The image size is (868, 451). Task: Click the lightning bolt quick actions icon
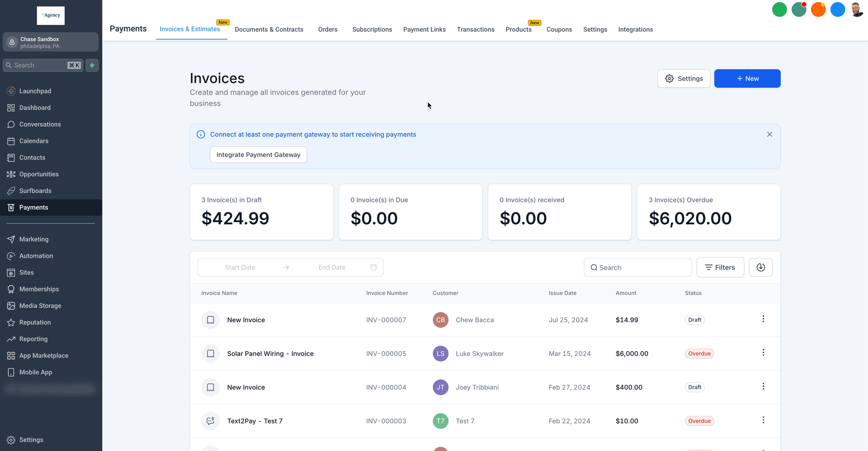coord(92,66)
